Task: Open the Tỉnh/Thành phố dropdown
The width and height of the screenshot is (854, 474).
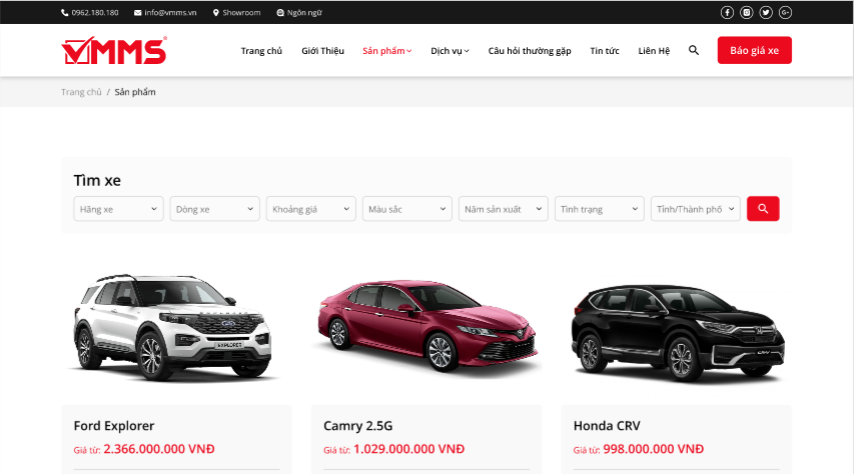Action: point(695,209)
